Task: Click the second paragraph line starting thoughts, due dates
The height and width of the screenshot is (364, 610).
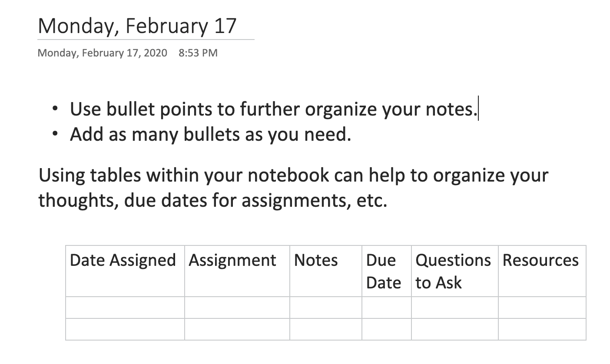Action: tap(212, 200)
